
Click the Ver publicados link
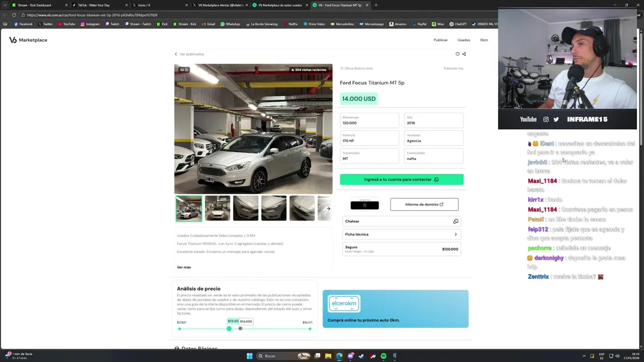coord(192,54)
